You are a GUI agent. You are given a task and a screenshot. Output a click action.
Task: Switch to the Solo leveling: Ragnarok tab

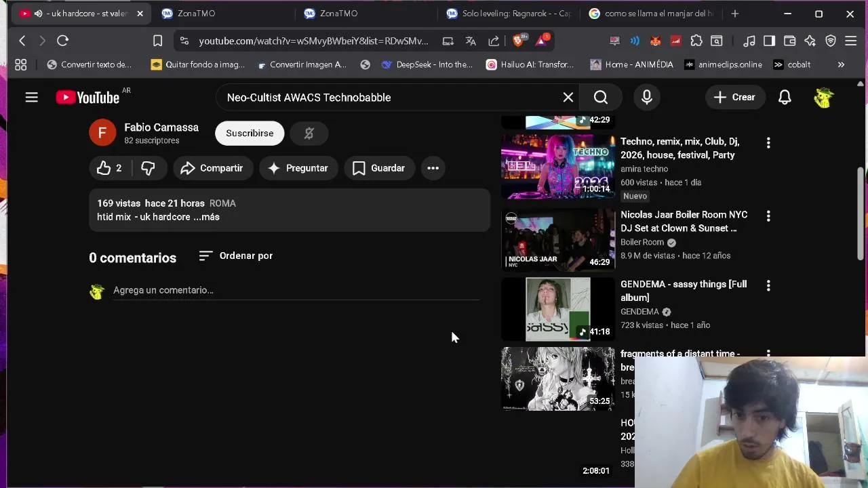click(508, 14)
